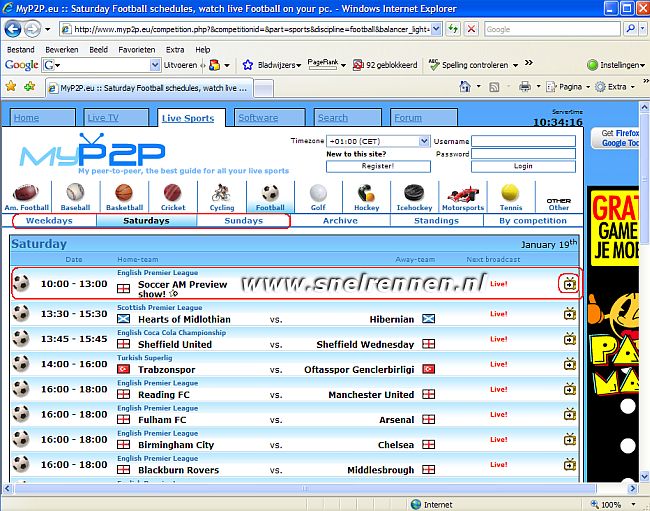Open the zoom 100% level dropdown
This screenshot has height=511, width=650.
[x=633, y=504]
